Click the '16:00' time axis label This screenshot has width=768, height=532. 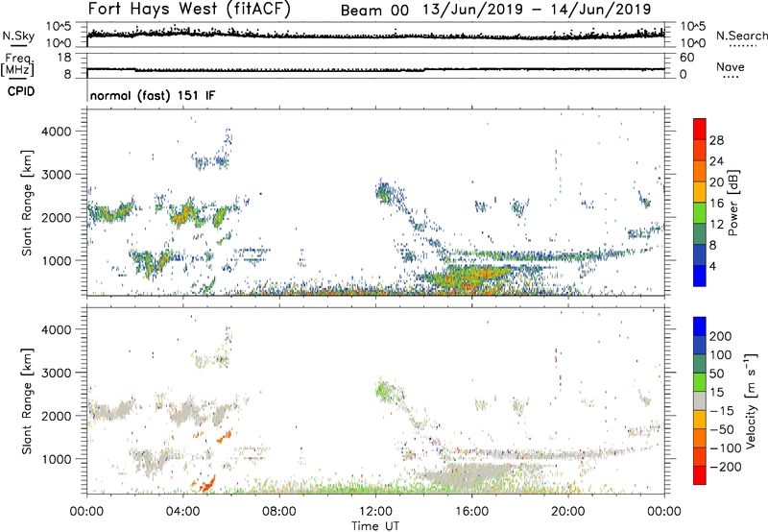point(471,512)
